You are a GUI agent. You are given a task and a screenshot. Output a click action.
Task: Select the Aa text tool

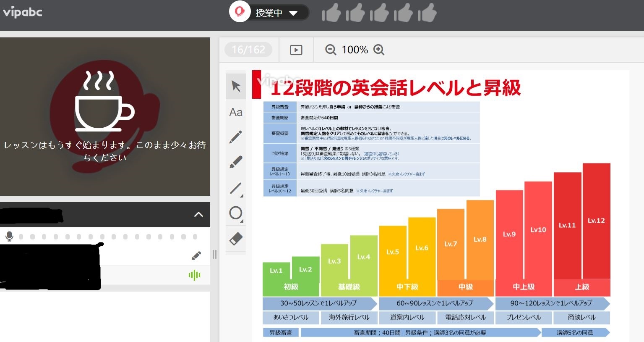(x=236, y=112)
